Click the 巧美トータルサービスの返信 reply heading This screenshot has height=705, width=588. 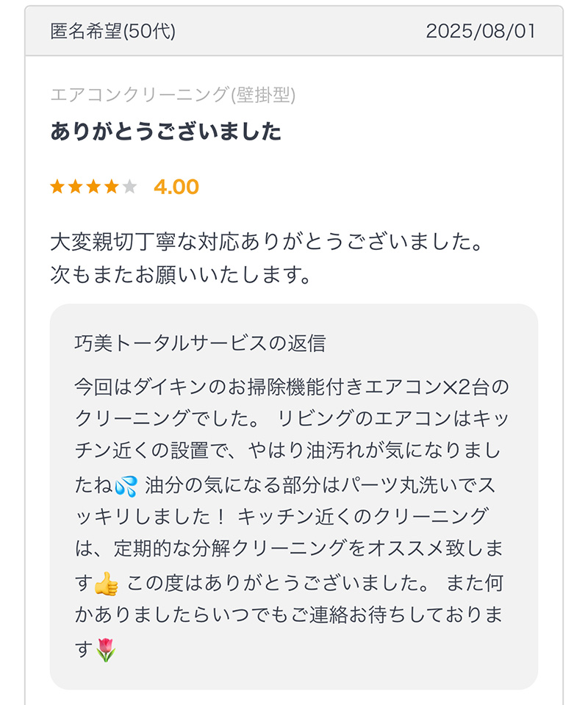[200, 343]
